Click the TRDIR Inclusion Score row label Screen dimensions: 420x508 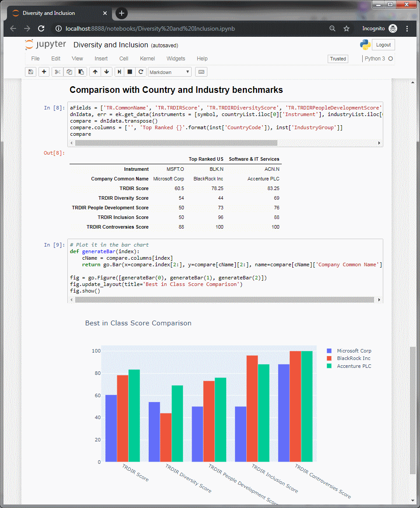click(x=123, y=217)
